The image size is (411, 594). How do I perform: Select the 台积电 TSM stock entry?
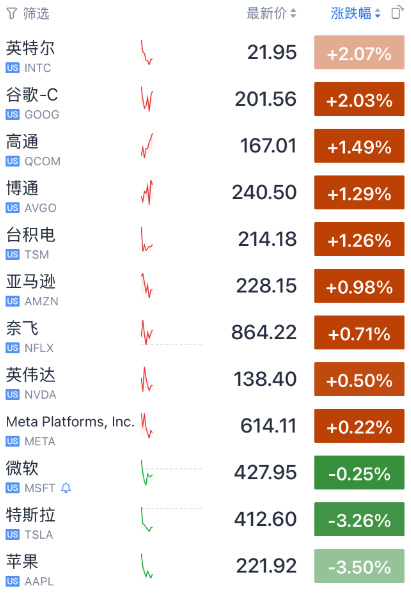[205, 239]
